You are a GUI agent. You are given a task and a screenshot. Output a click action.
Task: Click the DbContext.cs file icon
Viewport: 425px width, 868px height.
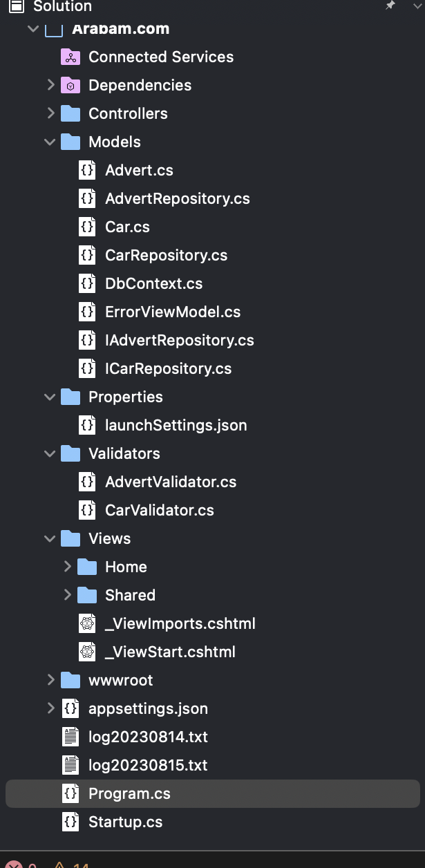point(87,283)
